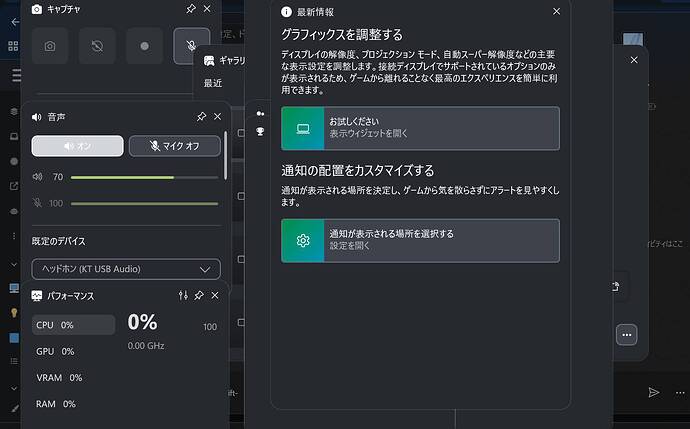690x429 pixels.
Task: Click the pen icon in the sidebar
Action: [x=15, y=409]
